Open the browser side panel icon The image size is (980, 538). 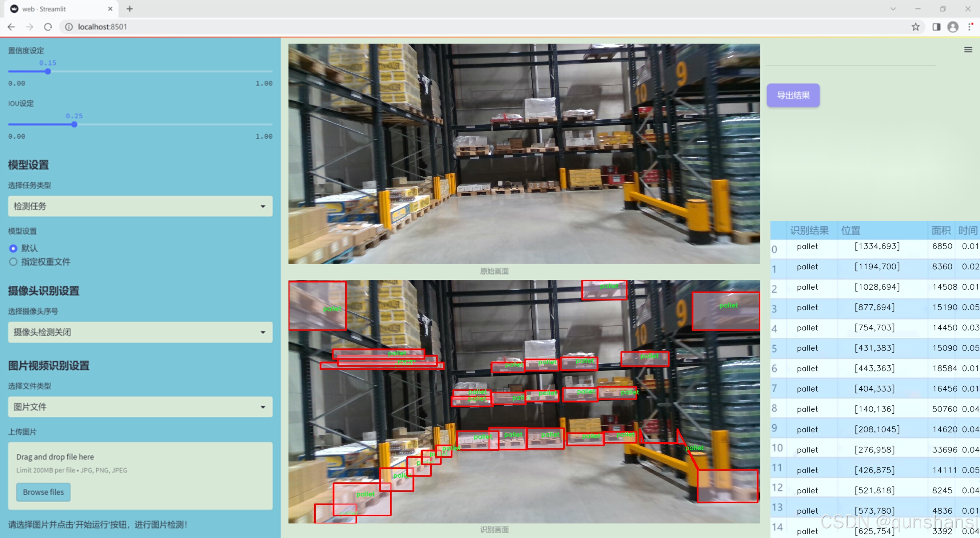936,27
